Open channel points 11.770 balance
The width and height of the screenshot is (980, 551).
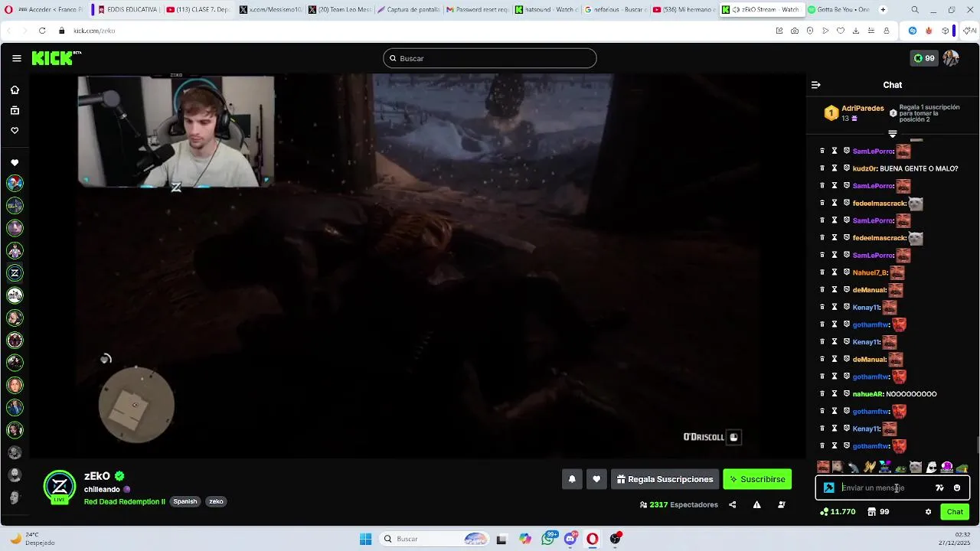point(838,512)
